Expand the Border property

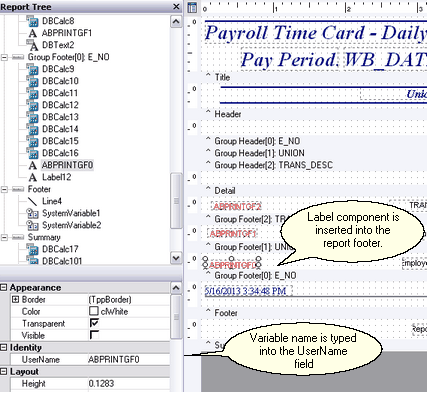(x=15, y=299)
